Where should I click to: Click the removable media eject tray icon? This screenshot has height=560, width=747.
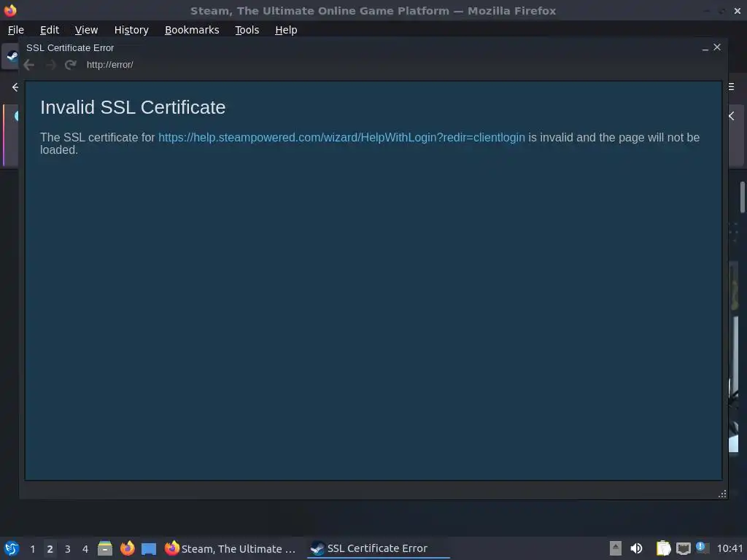pyautogui.click(x=616, y=548)
